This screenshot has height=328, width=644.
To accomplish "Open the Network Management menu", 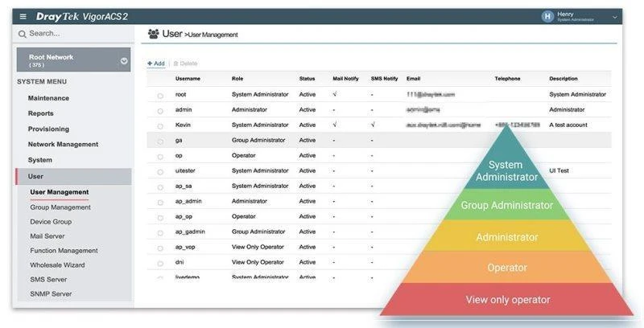I will [63, 145].
